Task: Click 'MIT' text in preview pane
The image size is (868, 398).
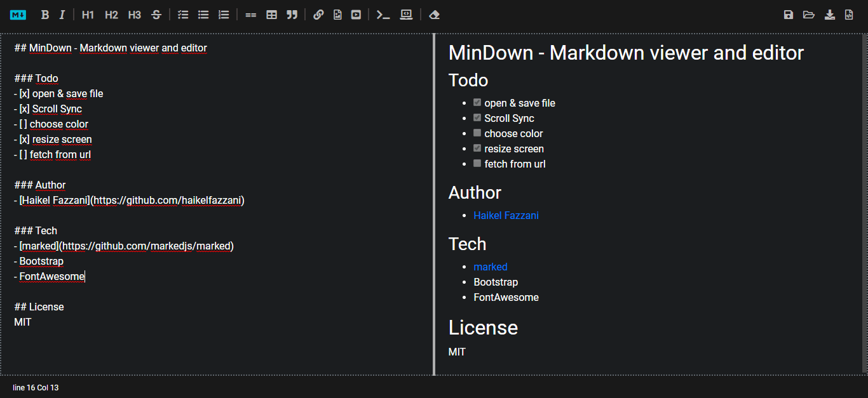Action: 457,352
